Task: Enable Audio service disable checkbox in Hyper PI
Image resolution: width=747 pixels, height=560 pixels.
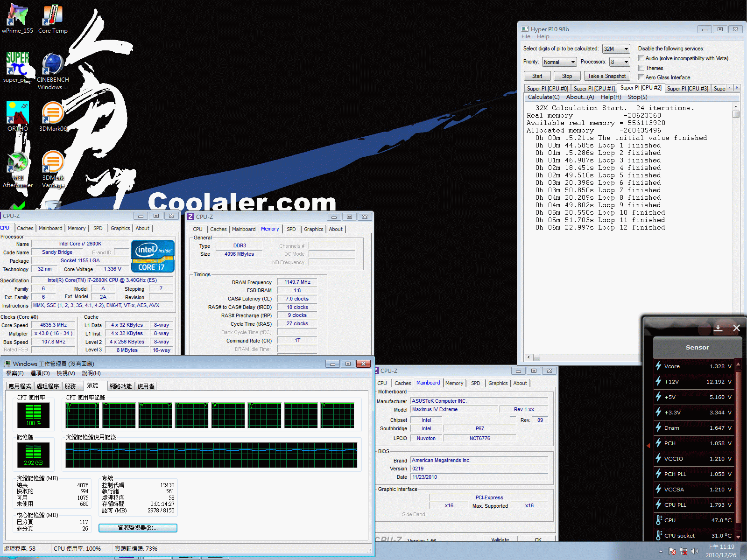Action: (641, 58)
